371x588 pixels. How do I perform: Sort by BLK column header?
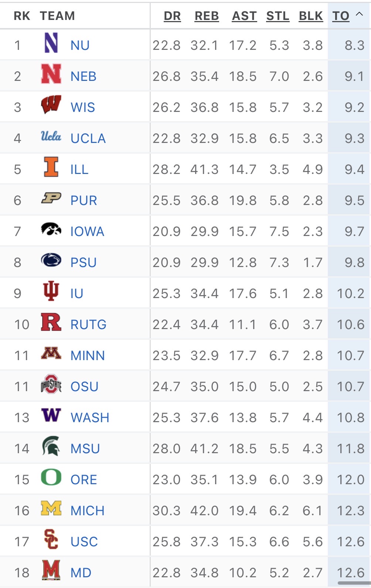tap(311, 16)
